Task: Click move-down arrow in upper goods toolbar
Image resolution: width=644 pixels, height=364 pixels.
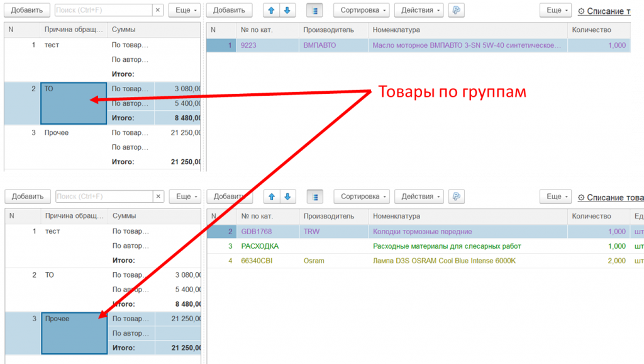Action: click(287, 10)
